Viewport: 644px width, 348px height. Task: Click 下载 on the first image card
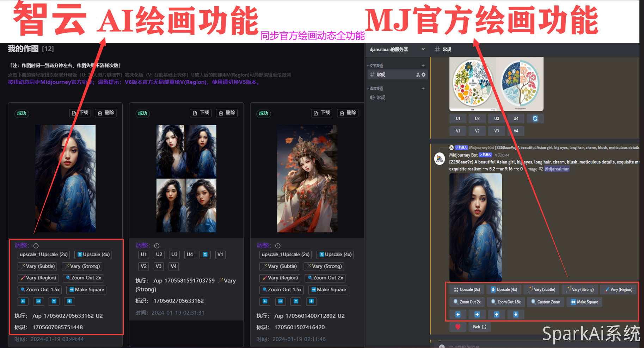[80, 113]
